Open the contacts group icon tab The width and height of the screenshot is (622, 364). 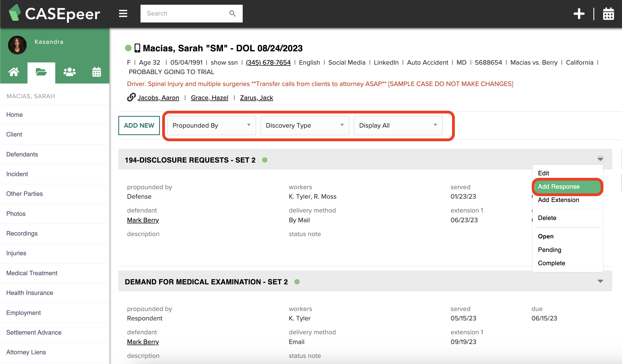pos(69,72)
